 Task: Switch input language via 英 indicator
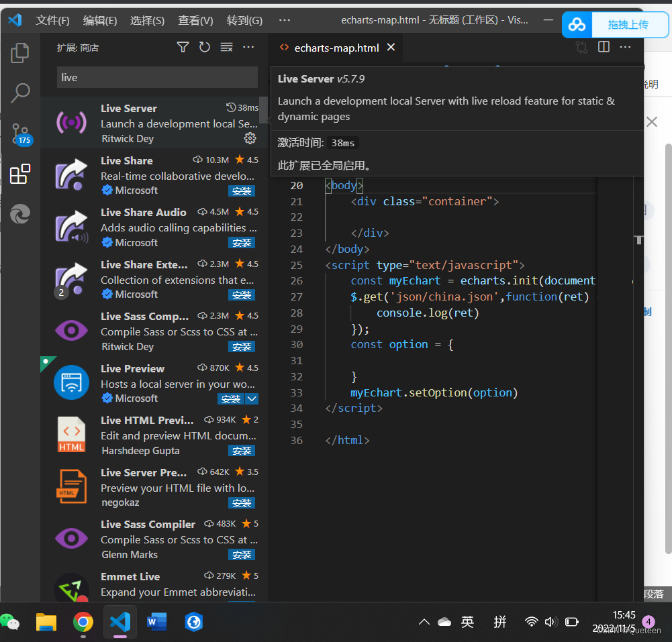467,621
